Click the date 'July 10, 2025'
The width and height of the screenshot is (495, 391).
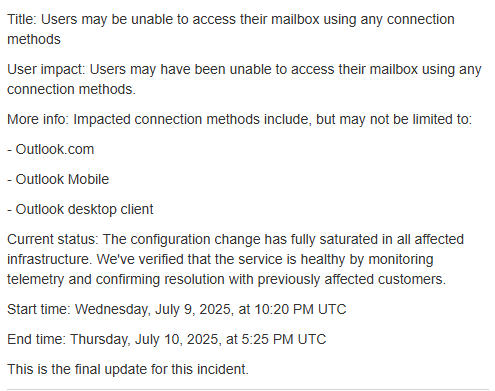coord(177,340)
